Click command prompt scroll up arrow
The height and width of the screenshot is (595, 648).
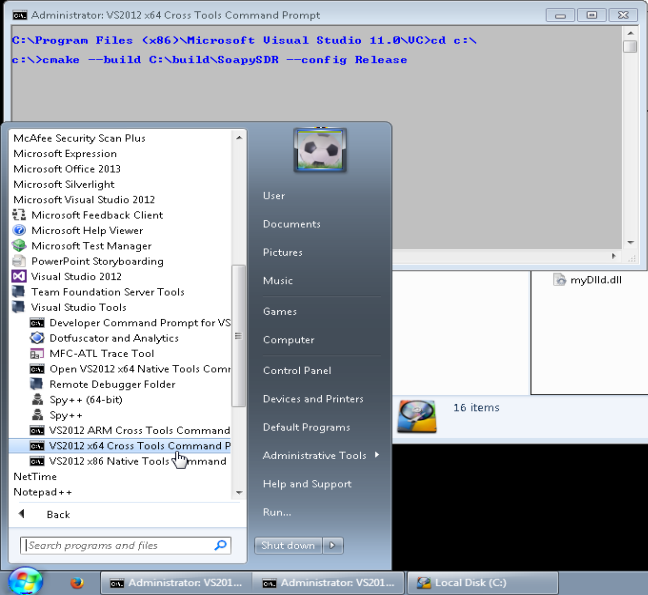click(x=630, y=33)
